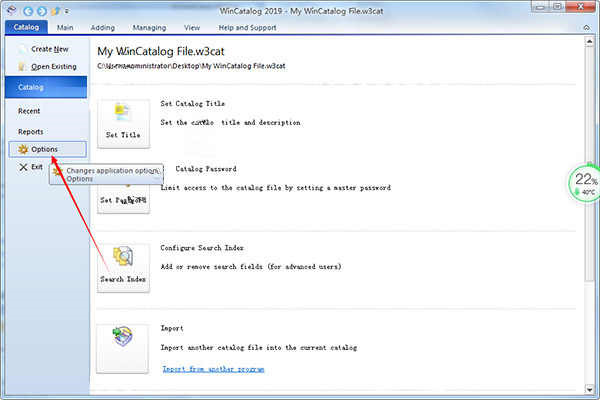Click the scrollbar down arrow
Screen dimensions: 600x400
coord(590,390)
